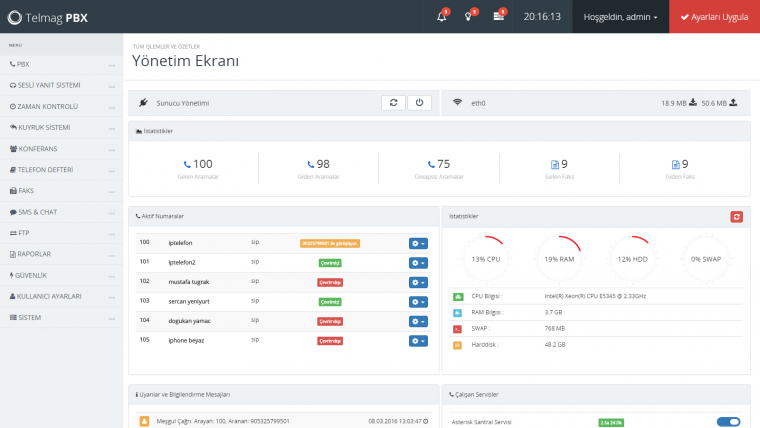760x428 pixels.
Task: Open gear dropdown for 104 dogukan yamac
Action: 418,321
